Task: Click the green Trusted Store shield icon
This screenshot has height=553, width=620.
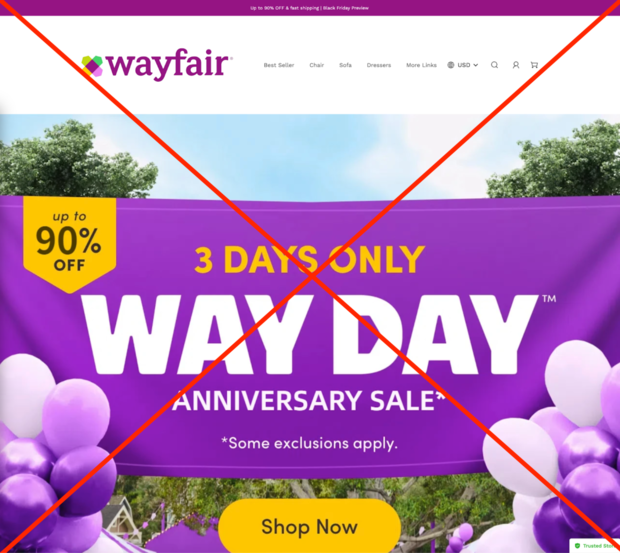Action: coord(577,546)
